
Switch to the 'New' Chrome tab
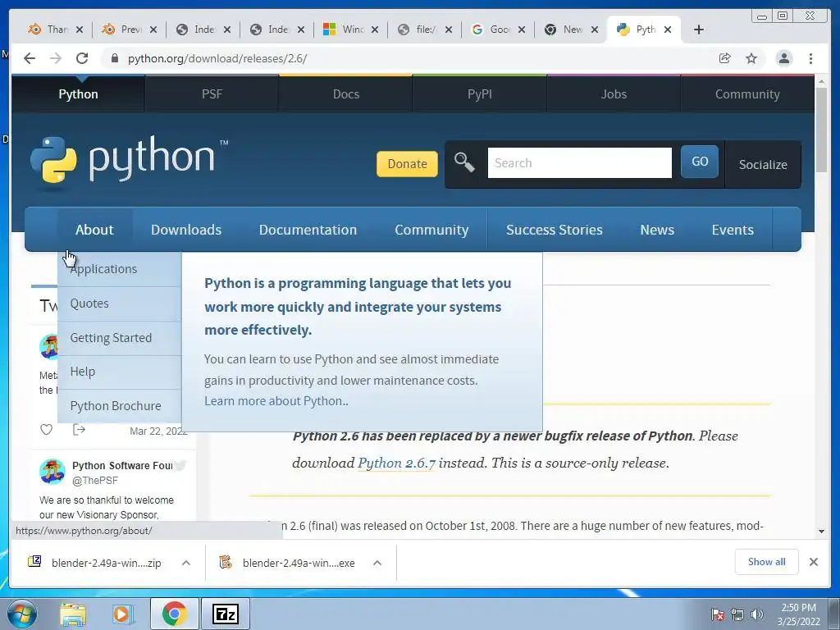[571, 30]
